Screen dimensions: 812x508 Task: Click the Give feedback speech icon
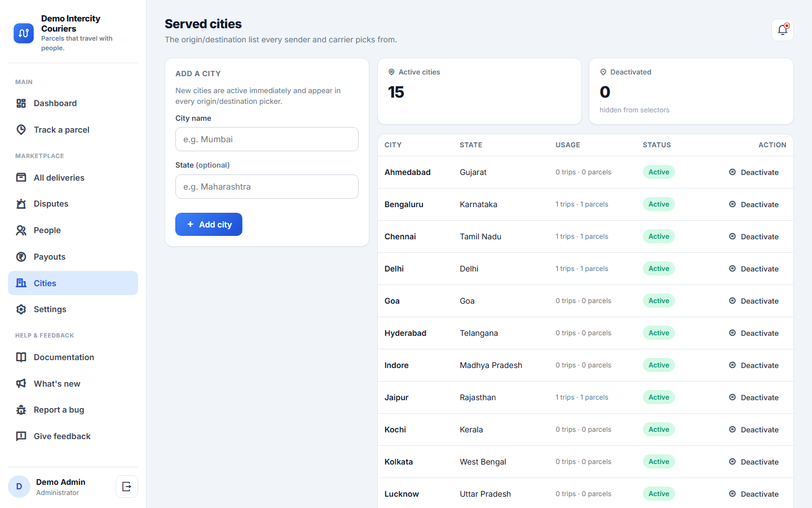(x=21, y=436)
